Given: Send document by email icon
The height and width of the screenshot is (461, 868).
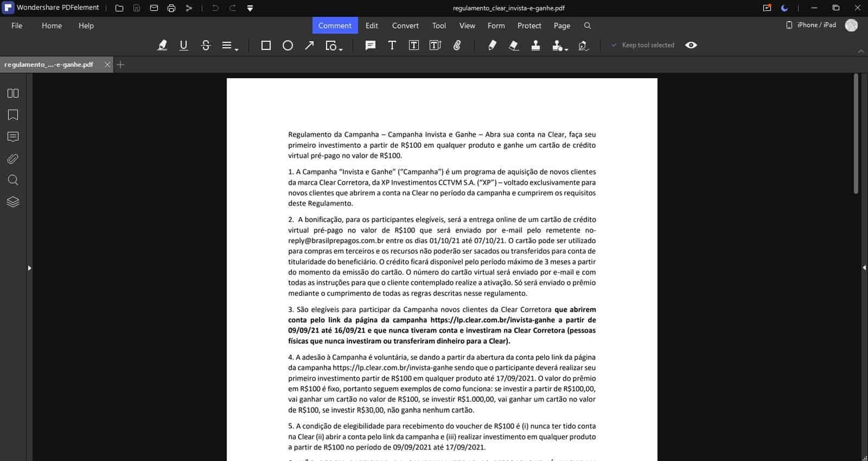Looking at the screenshot, I should coord(154,8).
